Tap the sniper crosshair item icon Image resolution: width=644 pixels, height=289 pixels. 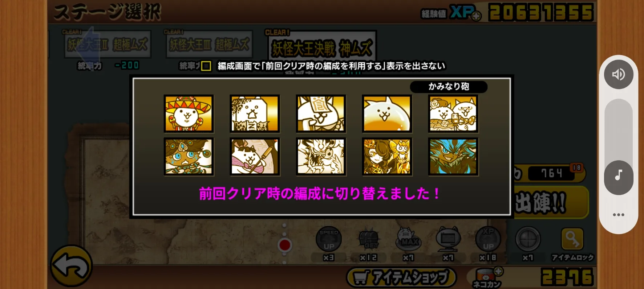tap(528, 240)
